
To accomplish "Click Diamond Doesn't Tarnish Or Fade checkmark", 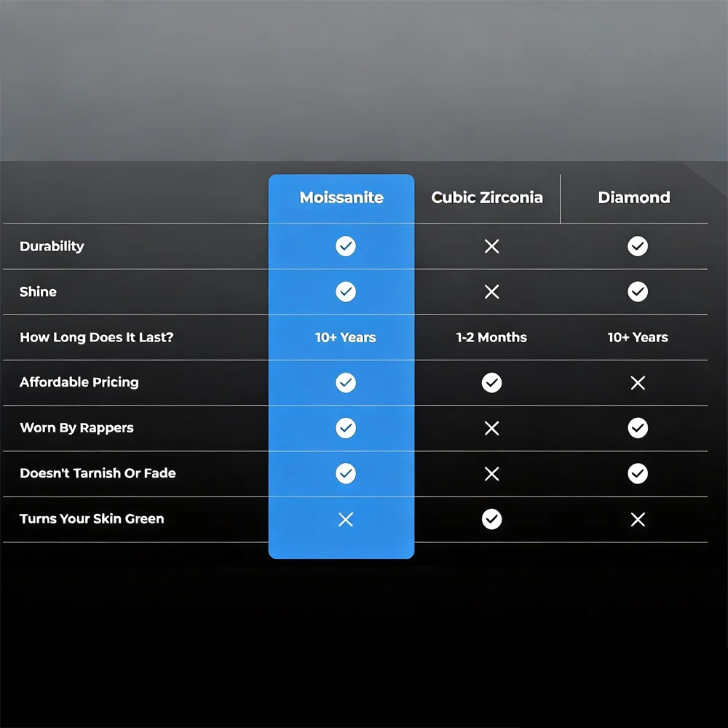I will click(638, 474).
